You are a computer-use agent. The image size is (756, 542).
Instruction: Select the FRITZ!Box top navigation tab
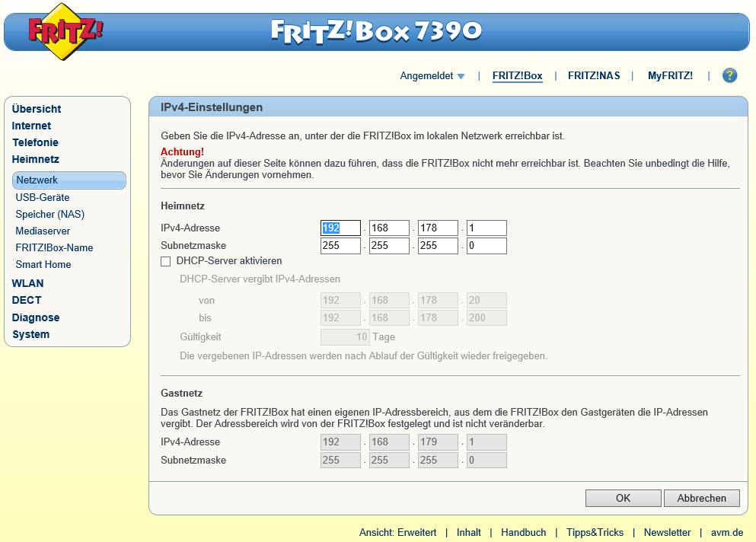[x=517, y=76]
